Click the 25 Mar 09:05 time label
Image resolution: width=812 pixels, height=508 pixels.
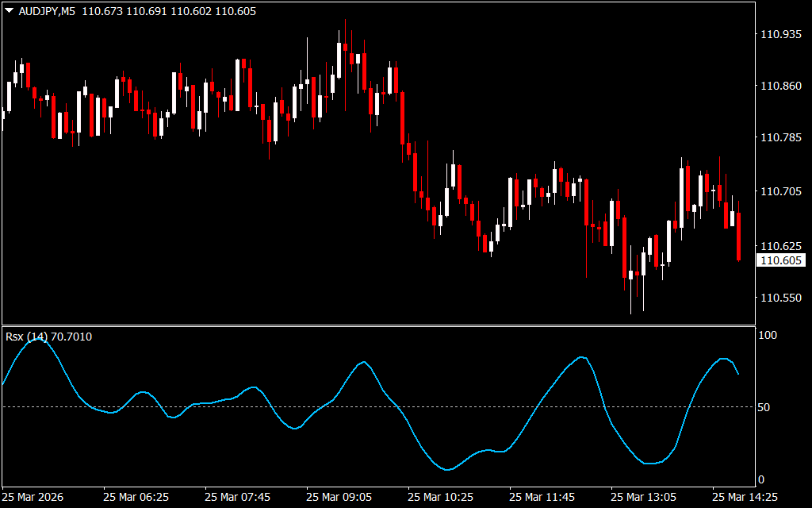pos(339,497)
